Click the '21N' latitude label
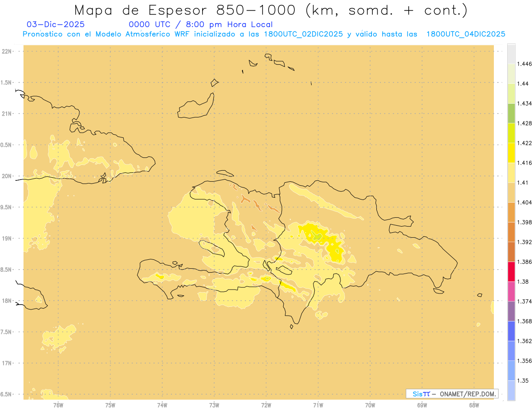Image resolution: width=532 pixels, height=411 pixels. point(7,114)
